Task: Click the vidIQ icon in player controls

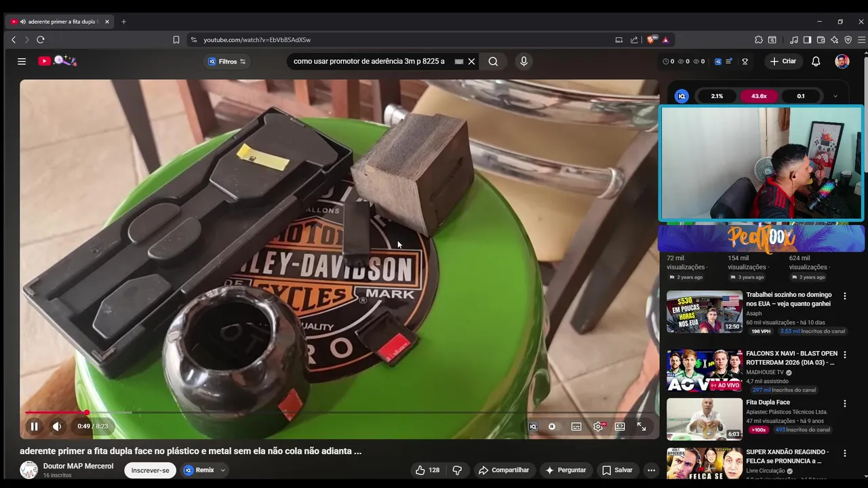Action: (533, 426)
